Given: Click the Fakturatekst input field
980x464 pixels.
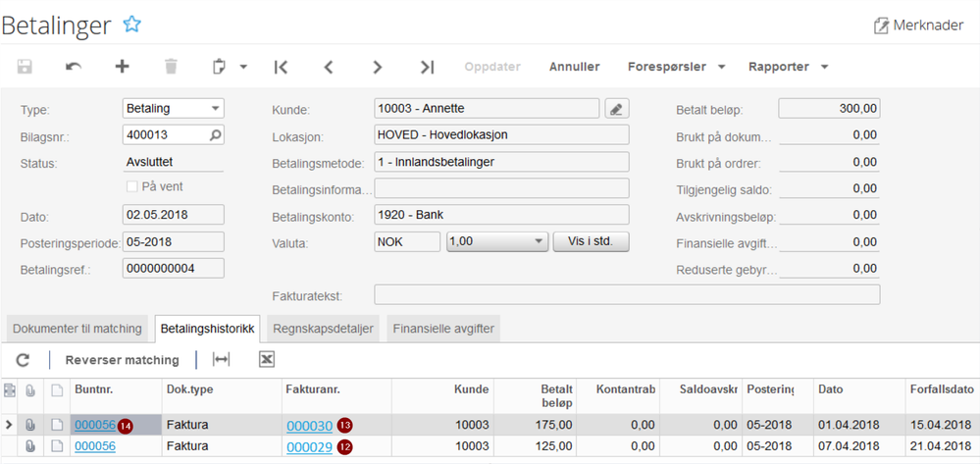Looking at the screenshot, I should [627, 294].
